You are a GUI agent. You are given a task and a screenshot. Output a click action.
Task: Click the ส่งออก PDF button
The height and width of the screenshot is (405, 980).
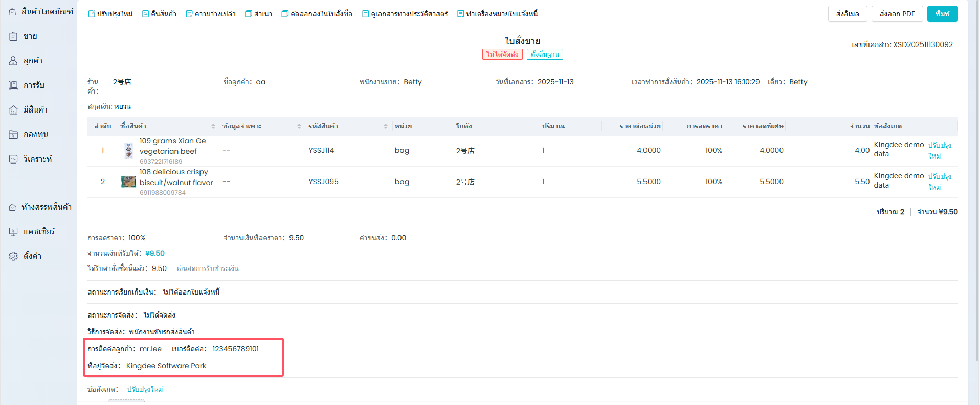click(897, 14)
